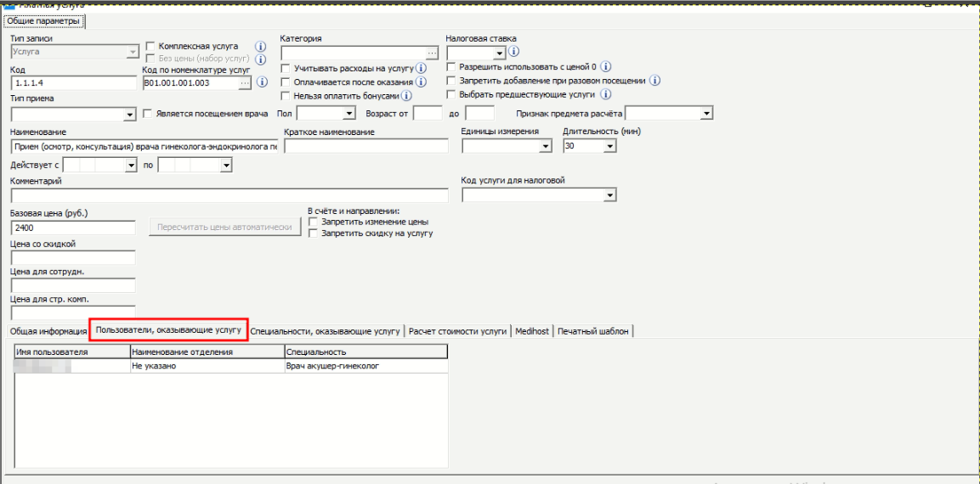
Task: Open Расчет стоимости услуги tab
Action: click(x=457, y=331)
